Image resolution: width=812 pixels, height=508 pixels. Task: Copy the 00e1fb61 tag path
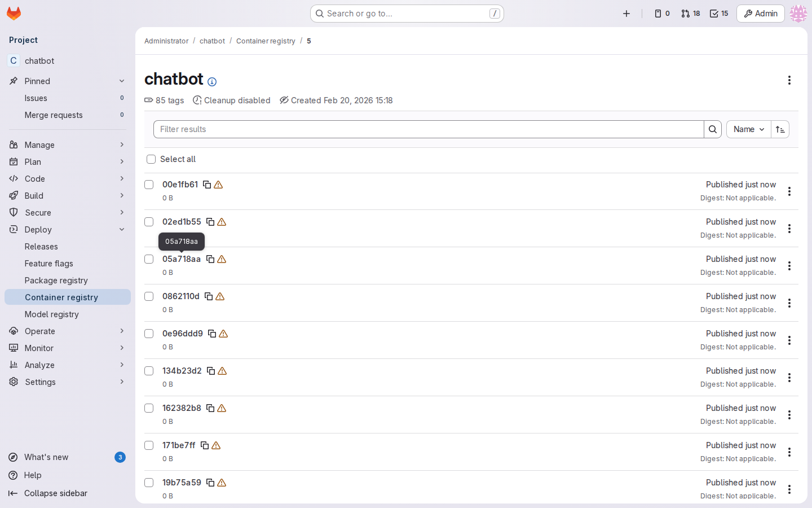(207, 185)
